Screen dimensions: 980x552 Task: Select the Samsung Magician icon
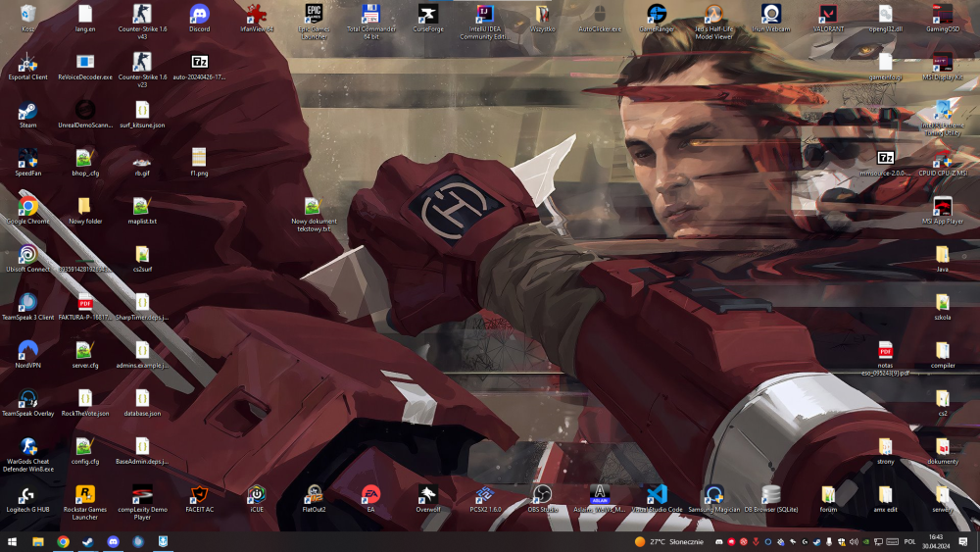(713, 499)
